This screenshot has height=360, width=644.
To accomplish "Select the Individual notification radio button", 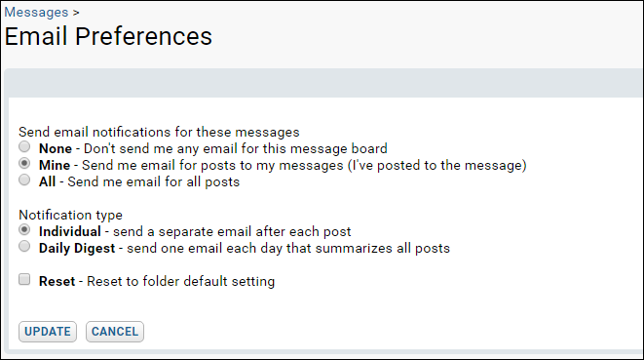I will [x=24, y=229].
